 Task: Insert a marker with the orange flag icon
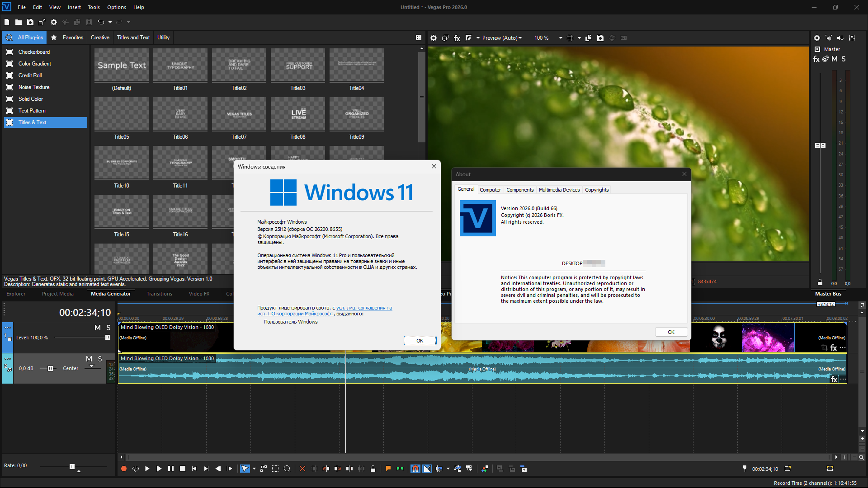pos(388,469)
